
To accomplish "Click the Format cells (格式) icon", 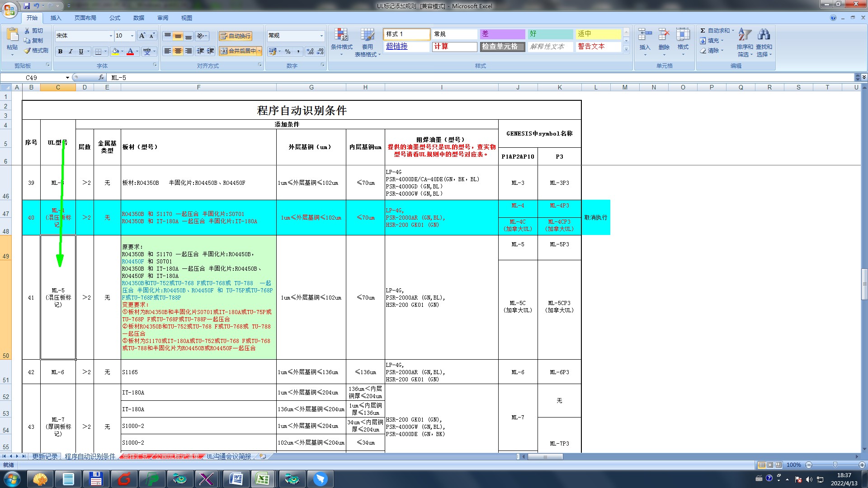I will coord(683,35).
